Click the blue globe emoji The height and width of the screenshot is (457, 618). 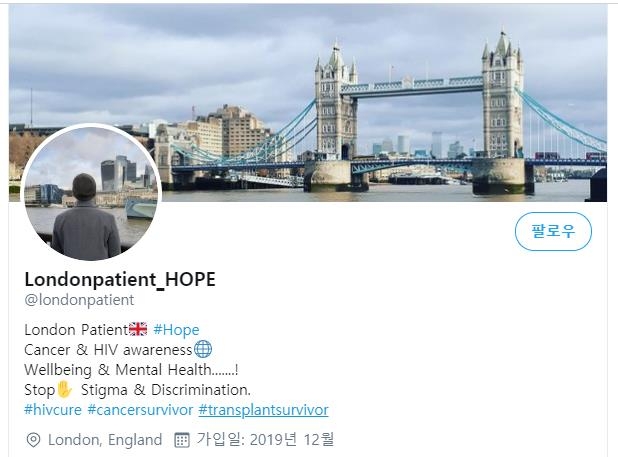click(x=203, y=349)
